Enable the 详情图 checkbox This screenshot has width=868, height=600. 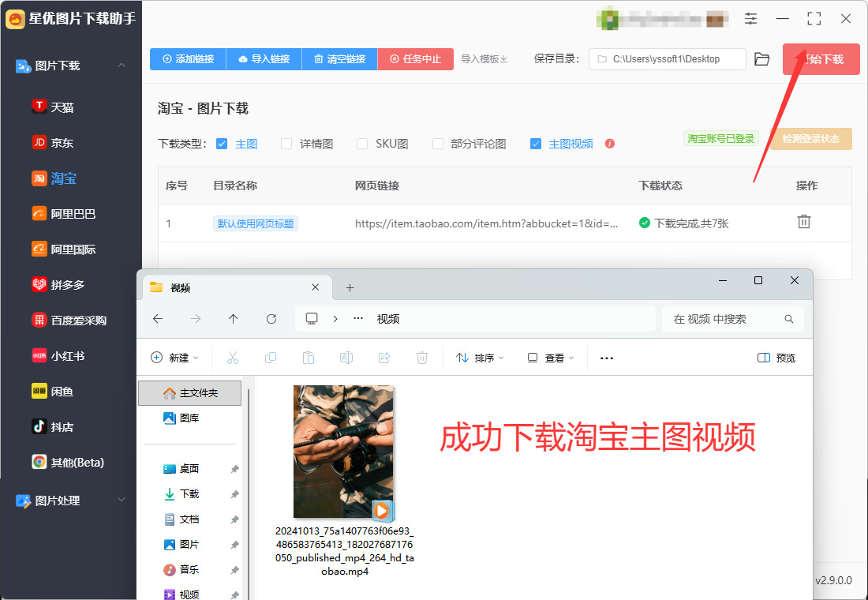[286, 144]
